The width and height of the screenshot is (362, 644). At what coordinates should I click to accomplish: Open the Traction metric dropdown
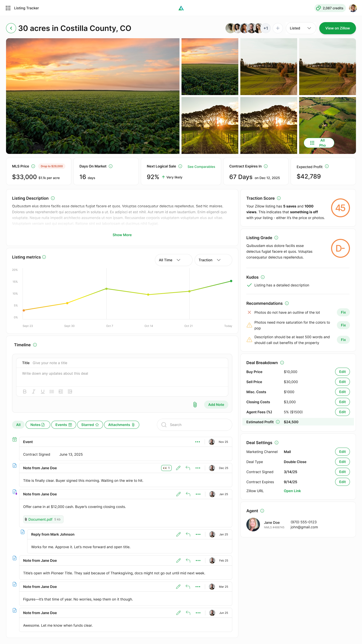[213, 260]
